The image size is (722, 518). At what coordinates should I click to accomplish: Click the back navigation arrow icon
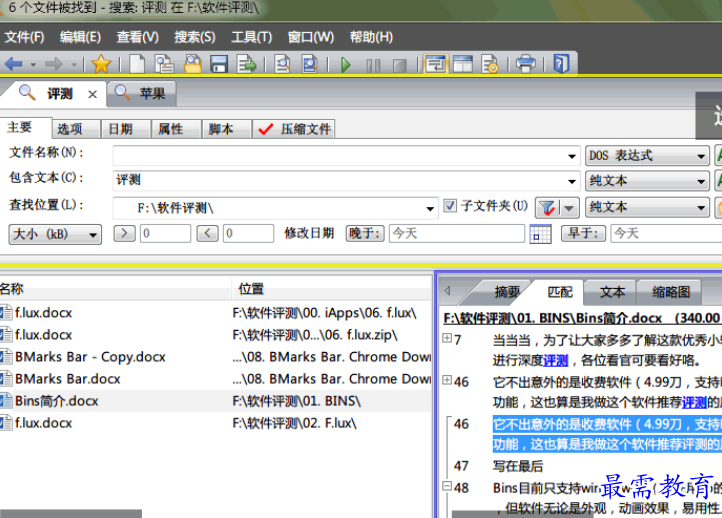pos(14,64)
